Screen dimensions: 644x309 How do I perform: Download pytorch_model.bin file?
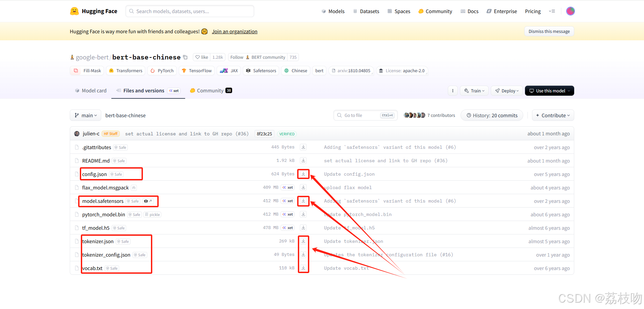coord(303,214)
